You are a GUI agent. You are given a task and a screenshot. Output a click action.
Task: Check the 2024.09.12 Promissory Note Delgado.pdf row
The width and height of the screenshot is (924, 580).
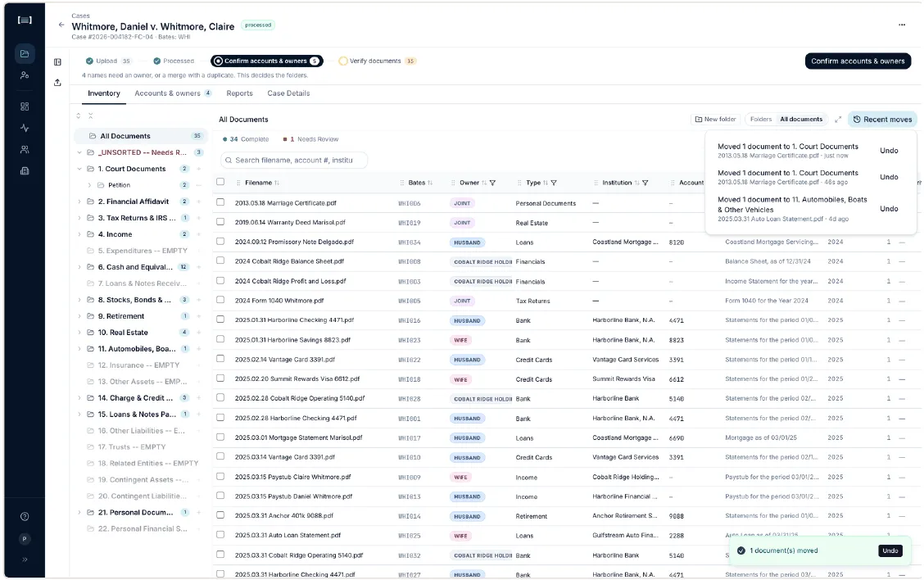point(220,241)
